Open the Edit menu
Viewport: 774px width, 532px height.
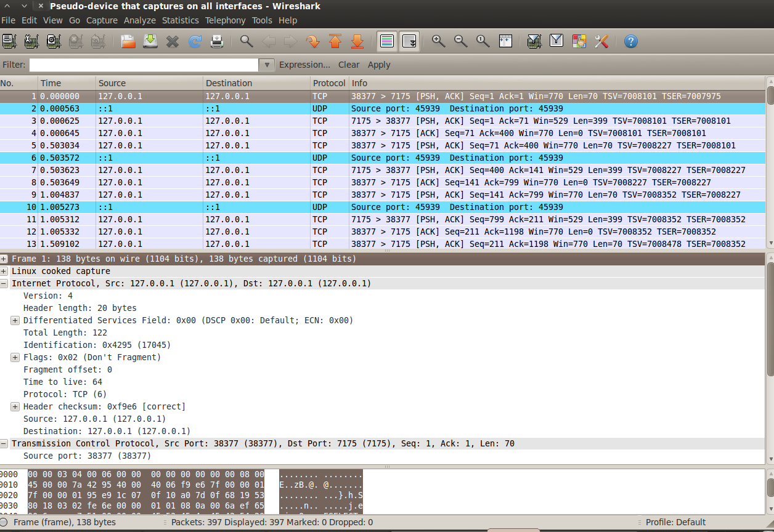click(30, 20)
